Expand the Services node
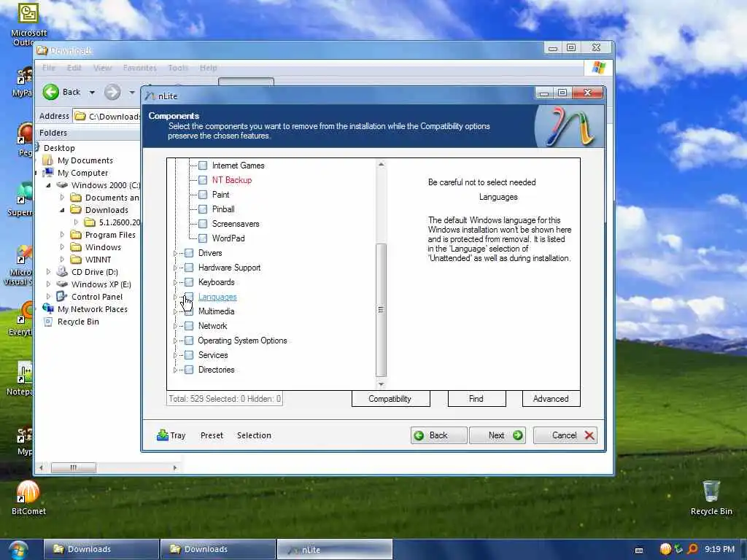747x560 pixels. tap(175, 355)
